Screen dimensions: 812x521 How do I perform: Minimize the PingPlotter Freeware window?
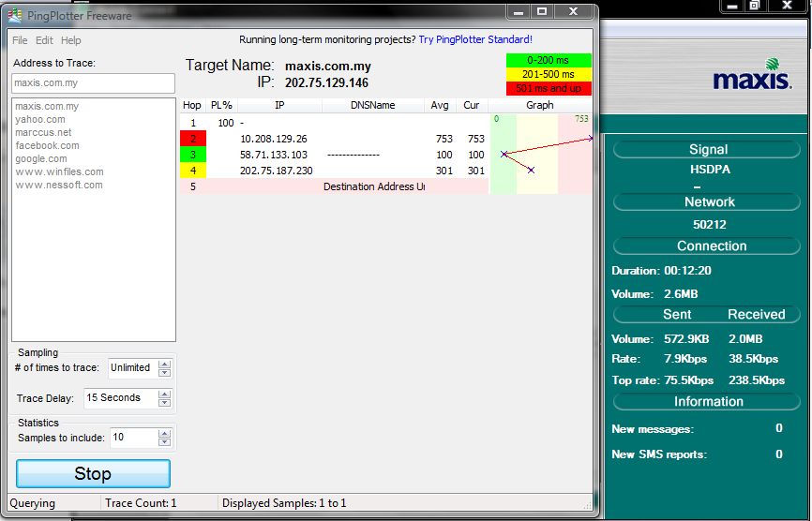coord(519,11)
